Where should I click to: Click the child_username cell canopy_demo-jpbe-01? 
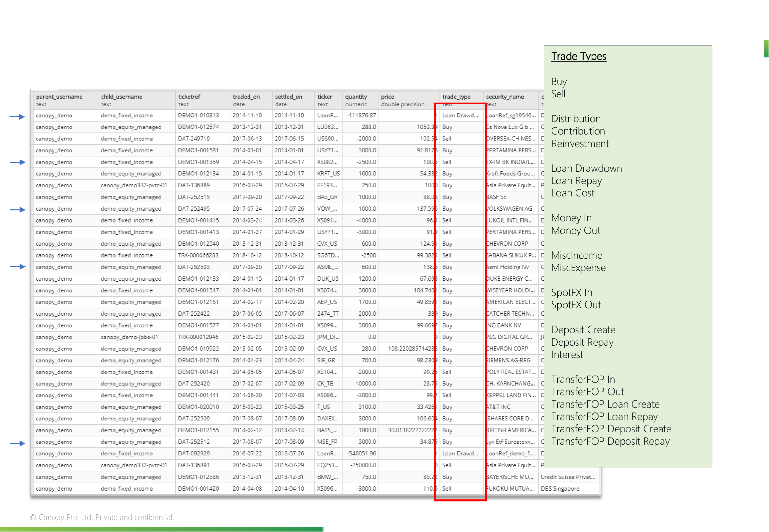point(129,337)
